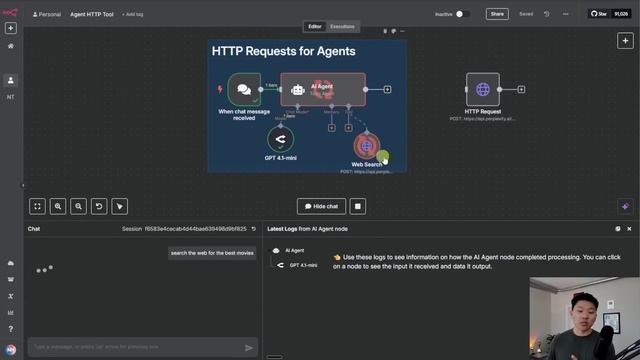Viewport: 640px width, 360px height.
Task: Click Add tag next to workflow name
Action: point(133,14)
